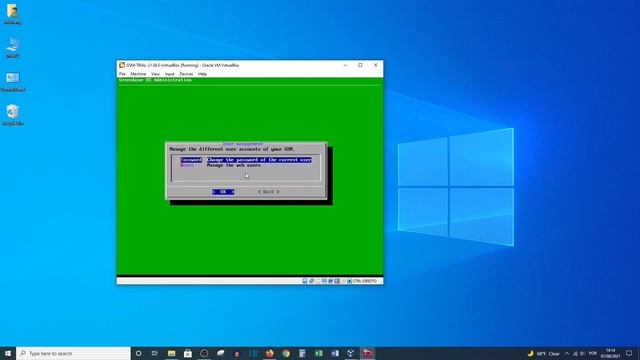The image size is (640, 360).
Task: Show hidden system tray icons
Action: pos(567,353)
